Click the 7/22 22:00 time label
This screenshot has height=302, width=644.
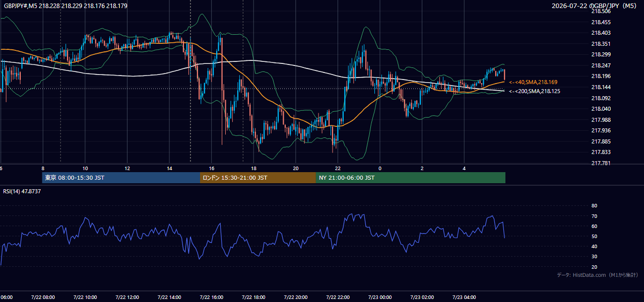tap(338, 297)
